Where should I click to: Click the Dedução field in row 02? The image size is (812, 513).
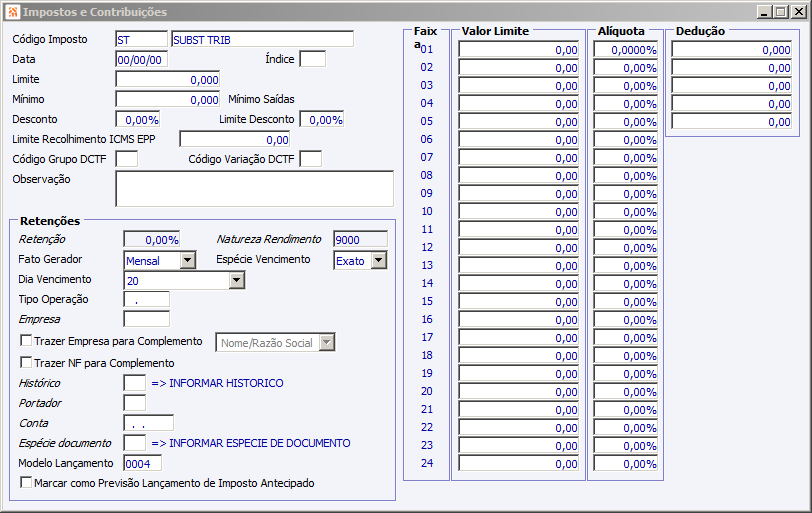(732, 67)
